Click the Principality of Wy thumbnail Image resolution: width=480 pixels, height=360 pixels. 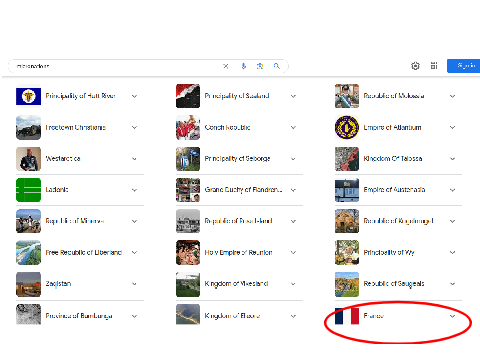pos(347,252)
